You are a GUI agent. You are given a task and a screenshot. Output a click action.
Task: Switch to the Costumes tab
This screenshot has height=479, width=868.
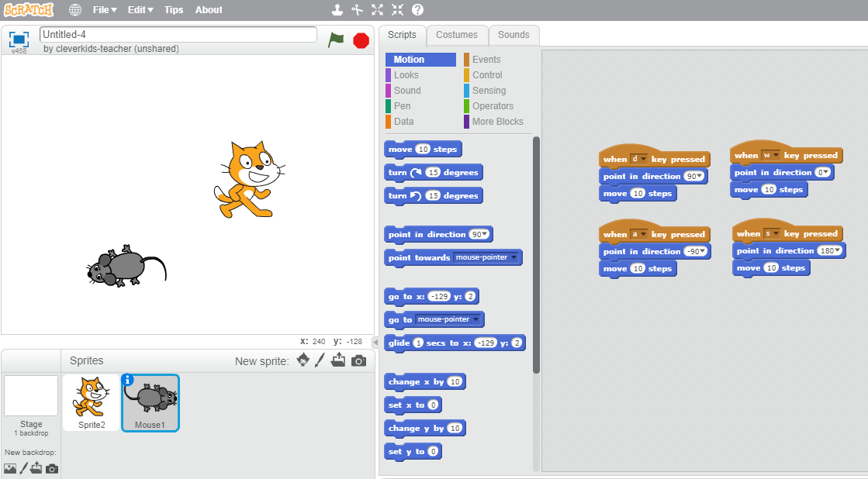(x=457, y=35)
